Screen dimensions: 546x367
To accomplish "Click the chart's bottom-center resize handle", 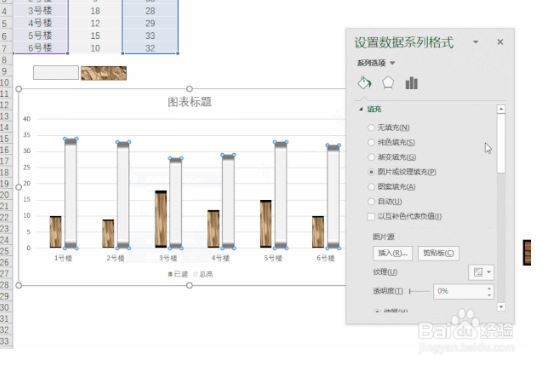I will point(189,286).
